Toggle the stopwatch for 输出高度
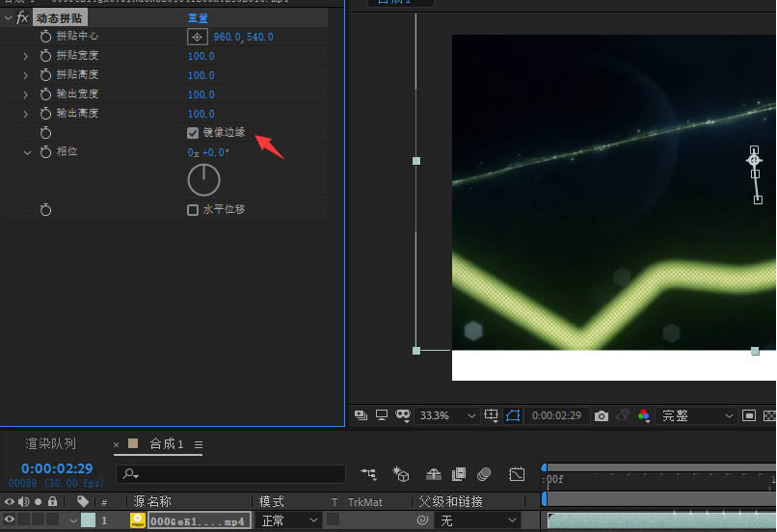Viewport: 777px width, 532px height. pos(45,114)
